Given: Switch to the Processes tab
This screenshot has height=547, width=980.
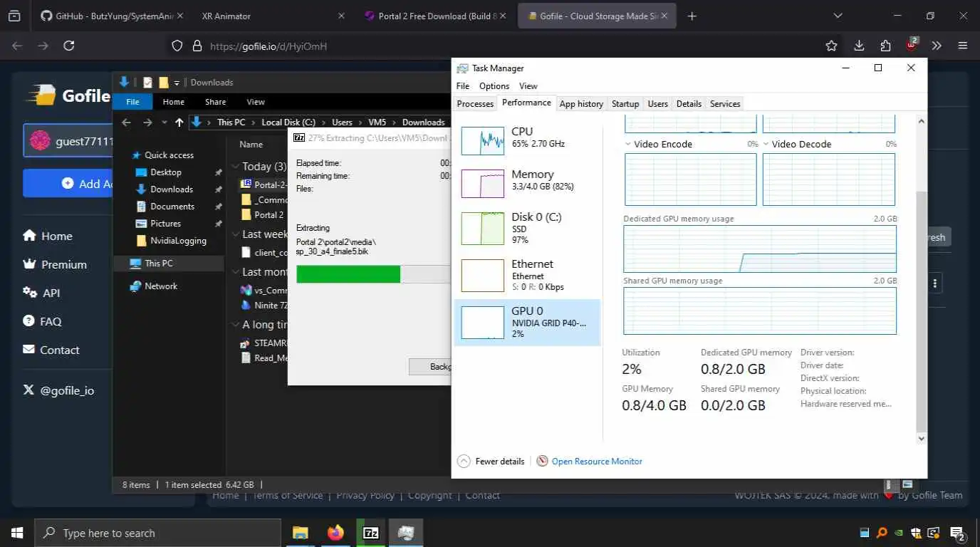Looking at the screenshot, I should pos(475,104).
